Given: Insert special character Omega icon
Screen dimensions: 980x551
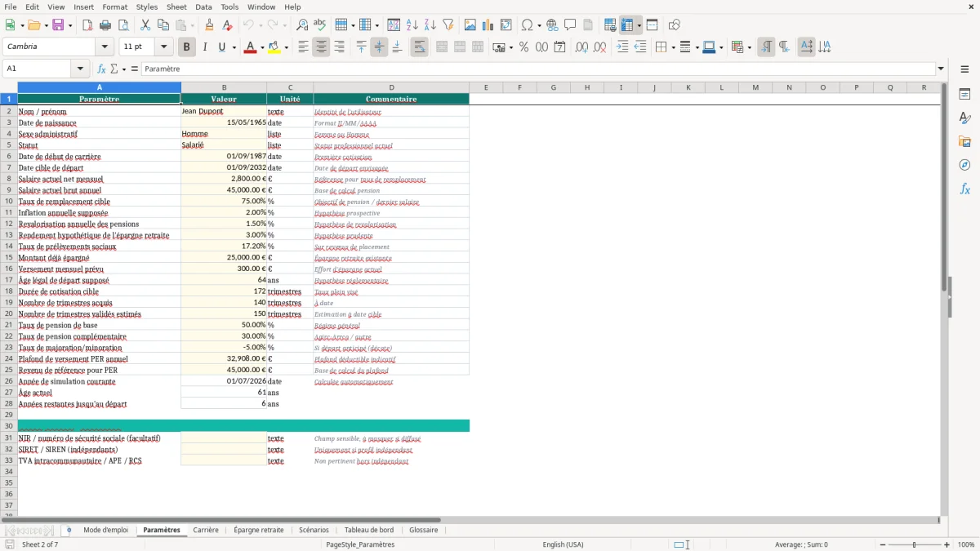Looking at the screenshot, I should pyautogui.click(x=527, y=25).
